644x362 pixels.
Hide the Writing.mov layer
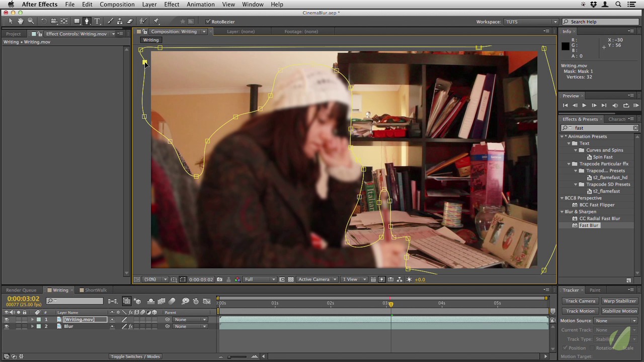(7, 320)
